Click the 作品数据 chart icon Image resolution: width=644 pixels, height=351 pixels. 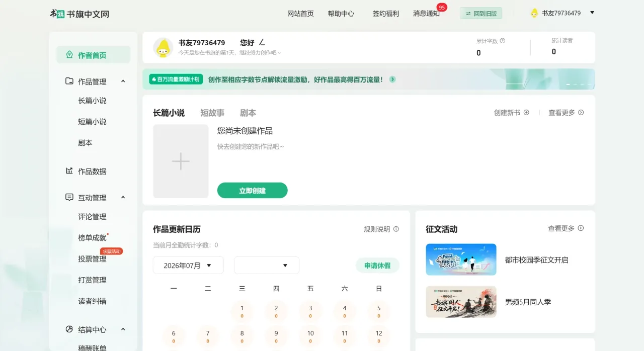tap(69, 171)
